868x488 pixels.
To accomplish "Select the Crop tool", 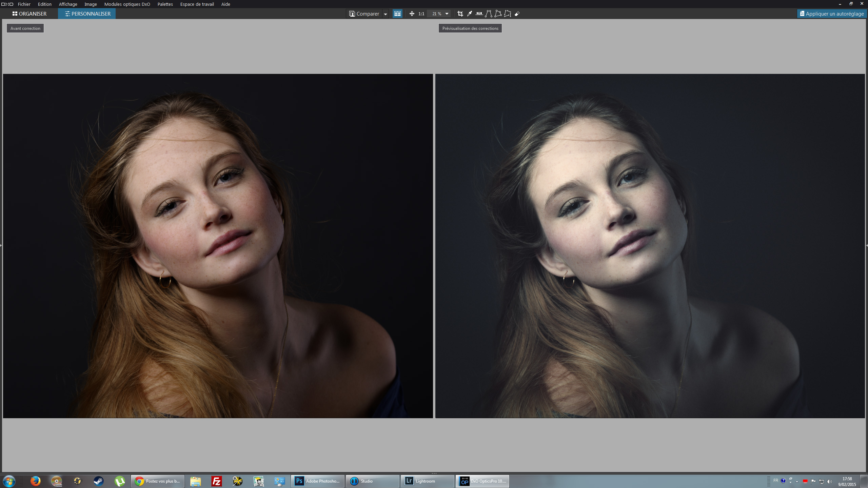I will pyautogui.click(x=460, y=14).
